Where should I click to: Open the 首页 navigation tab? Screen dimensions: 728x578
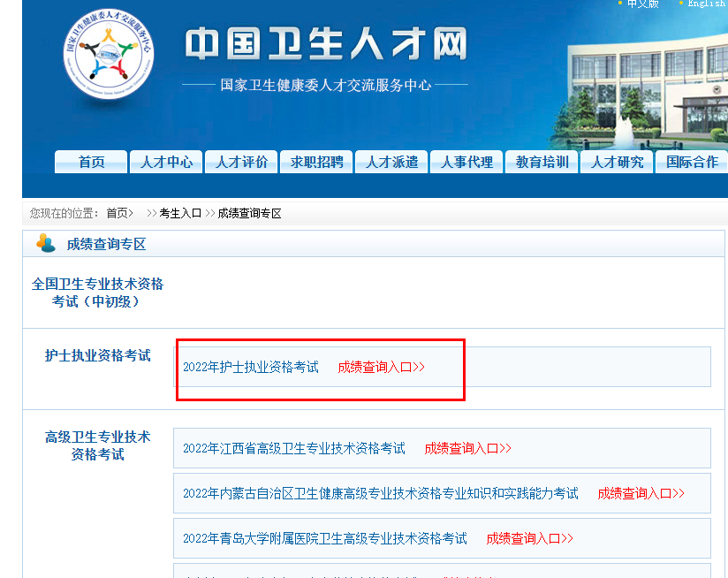[91, 162]
